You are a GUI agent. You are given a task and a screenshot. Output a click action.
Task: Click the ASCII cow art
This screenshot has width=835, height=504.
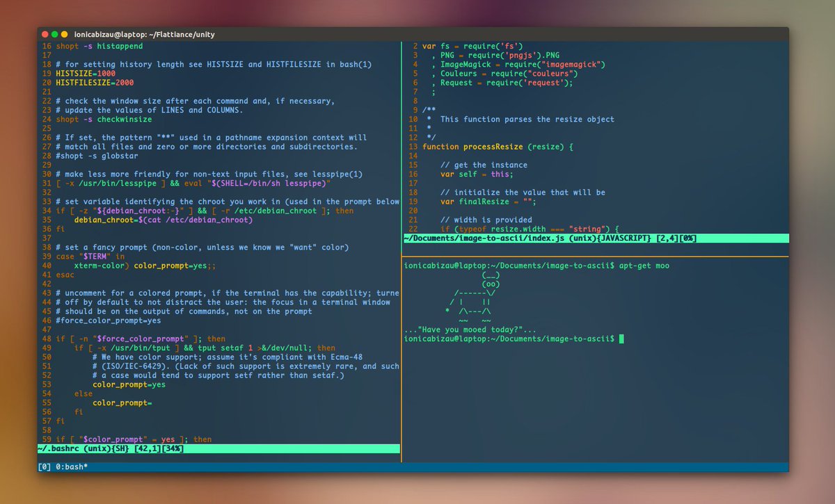(x=472, y=298)
